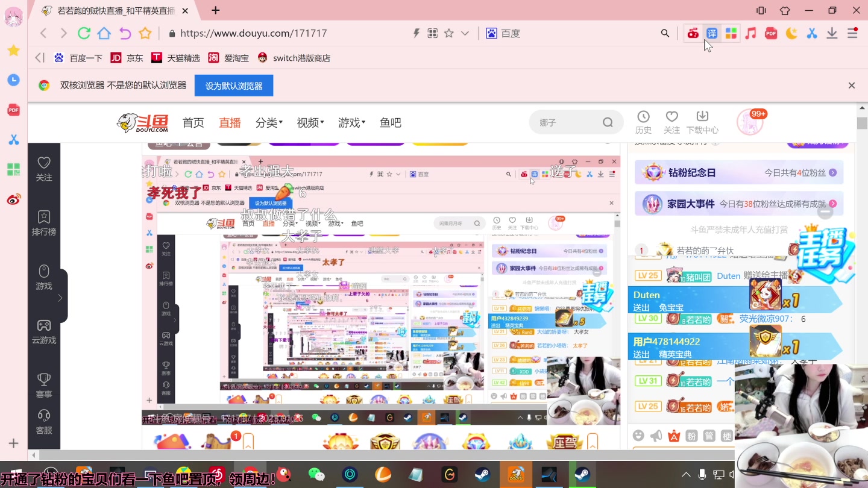This screenshot has width=868, height=488.
Task: Click the 设为默认浏览器 button in the banner
Action: [233, 86]
